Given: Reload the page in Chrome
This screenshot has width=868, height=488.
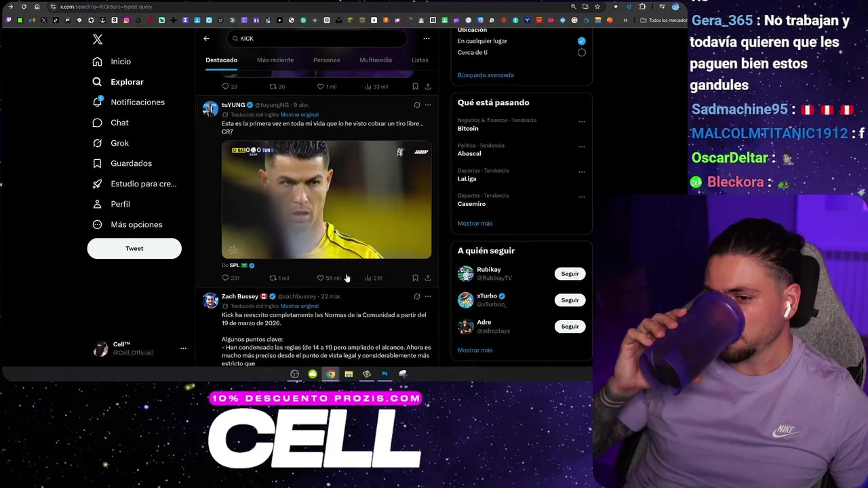Looking at the screenshot, I should tap(24, 7).
